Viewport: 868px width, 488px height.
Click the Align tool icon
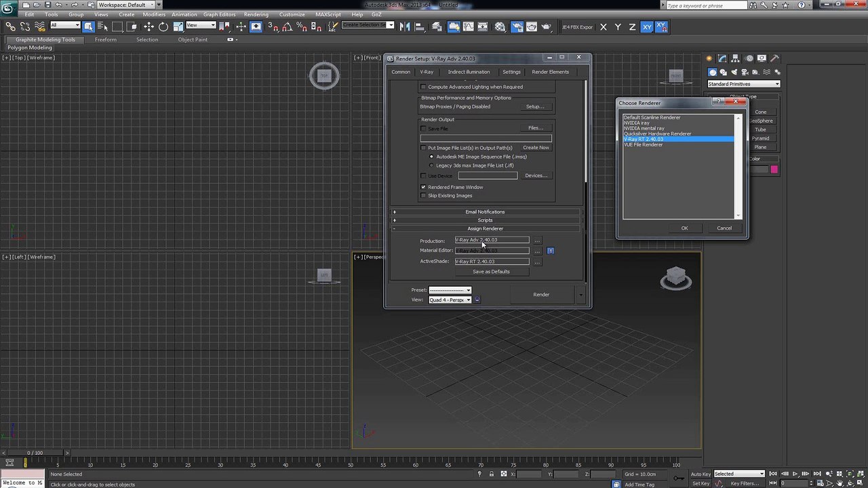pos(420,26)
